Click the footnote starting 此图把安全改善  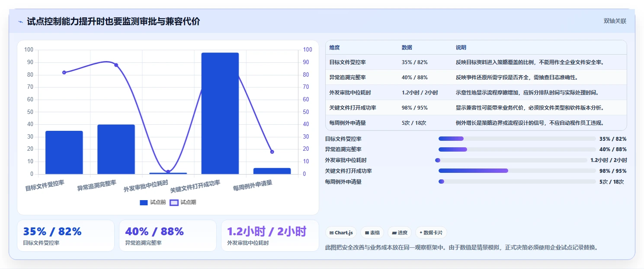click(x=461, y=247)
